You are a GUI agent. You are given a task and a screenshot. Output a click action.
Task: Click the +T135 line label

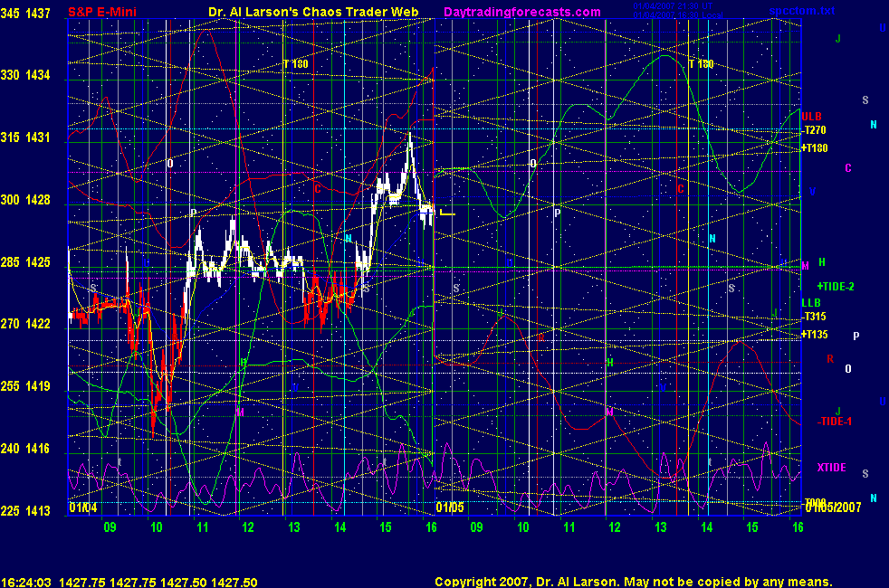815,335
